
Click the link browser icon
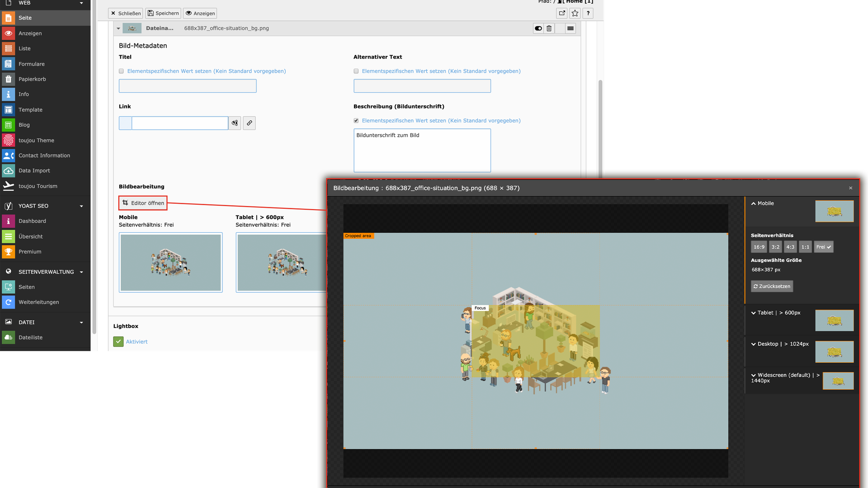pyautogui.click(x=249, y=123)
